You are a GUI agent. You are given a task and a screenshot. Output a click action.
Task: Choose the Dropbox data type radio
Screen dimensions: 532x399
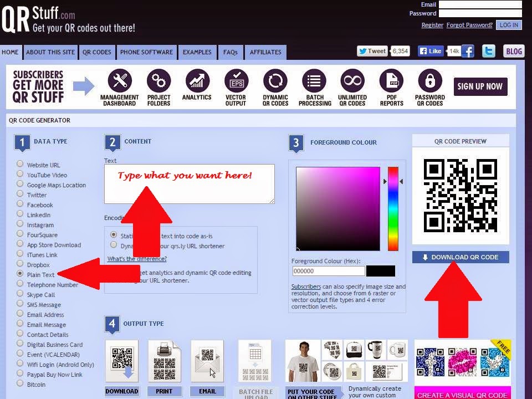(20, 264)
